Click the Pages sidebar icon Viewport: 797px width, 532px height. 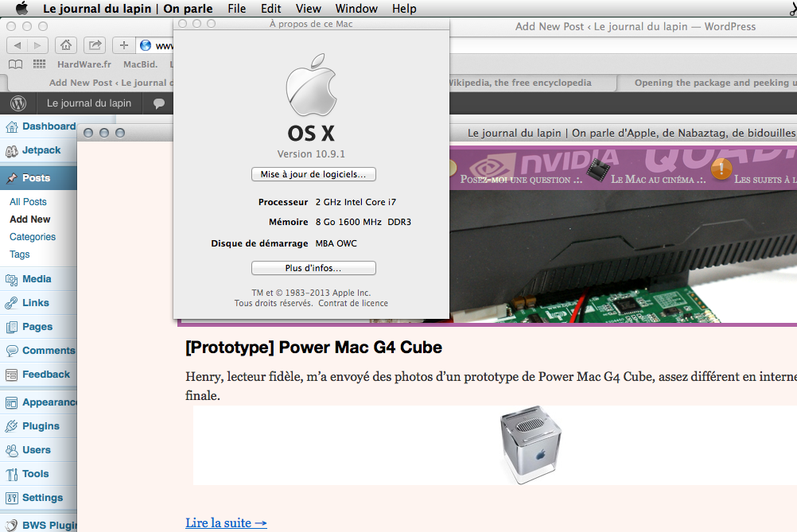(x=12, y=327)
